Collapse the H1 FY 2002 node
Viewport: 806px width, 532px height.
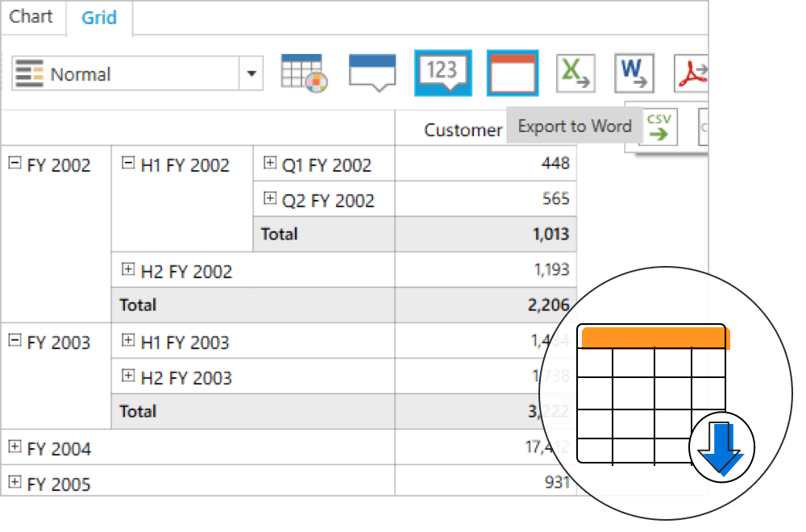pos(127,164)
